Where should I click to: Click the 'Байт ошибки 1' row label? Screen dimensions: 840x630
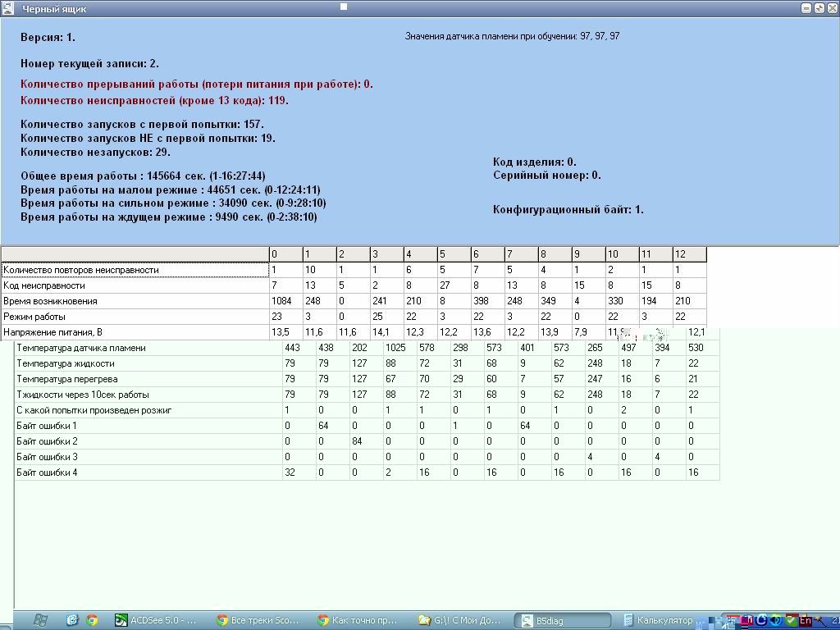coord(148,426)
